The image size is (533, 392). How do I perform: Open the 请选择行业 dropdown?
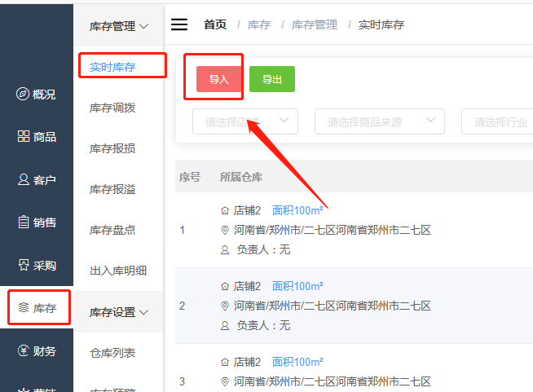pos(497,121)
